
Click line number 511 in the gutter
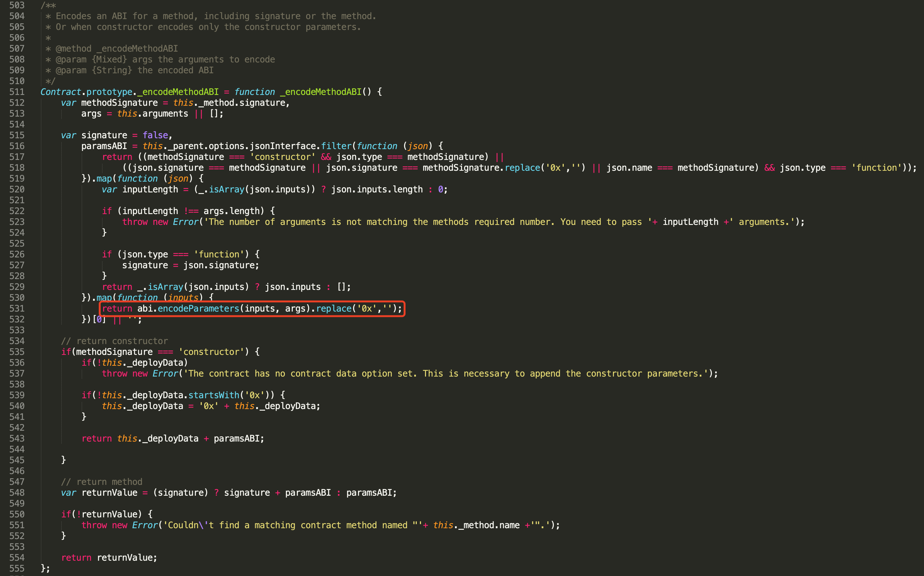coord(17,92)
